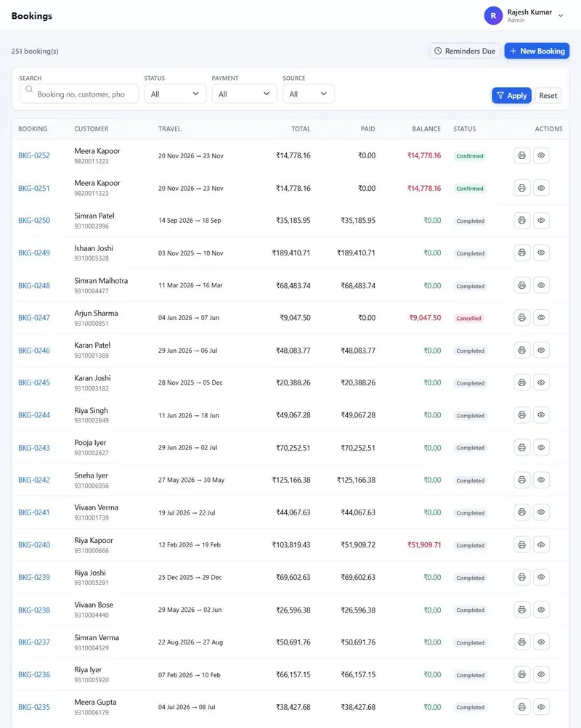View details of booking BKG-0239
The image size is (581, 728).
[x=541, y=577]
